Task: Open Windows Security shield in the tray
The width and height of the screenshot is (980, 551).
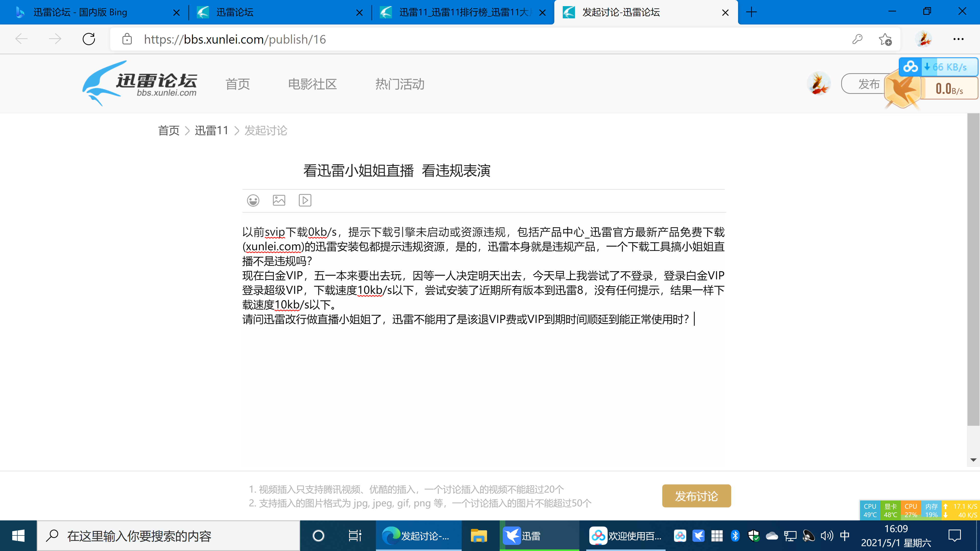Action: point(754,536)
